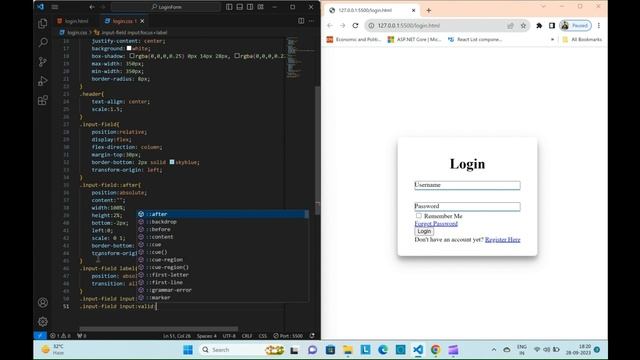This screenshot has width=640, height=360.
Task: Click the remote window status bar icon
Action: click(40, 336)
